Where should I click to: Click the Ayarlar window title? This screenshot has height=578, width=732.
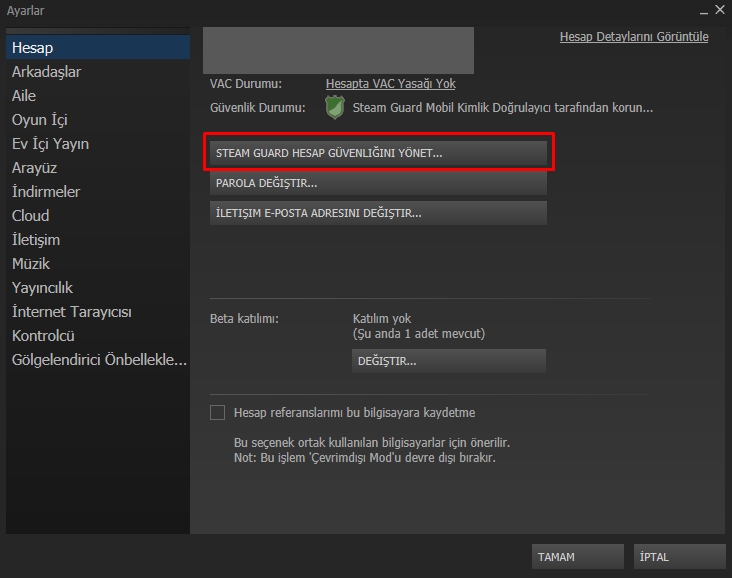(x=25, y=11)
